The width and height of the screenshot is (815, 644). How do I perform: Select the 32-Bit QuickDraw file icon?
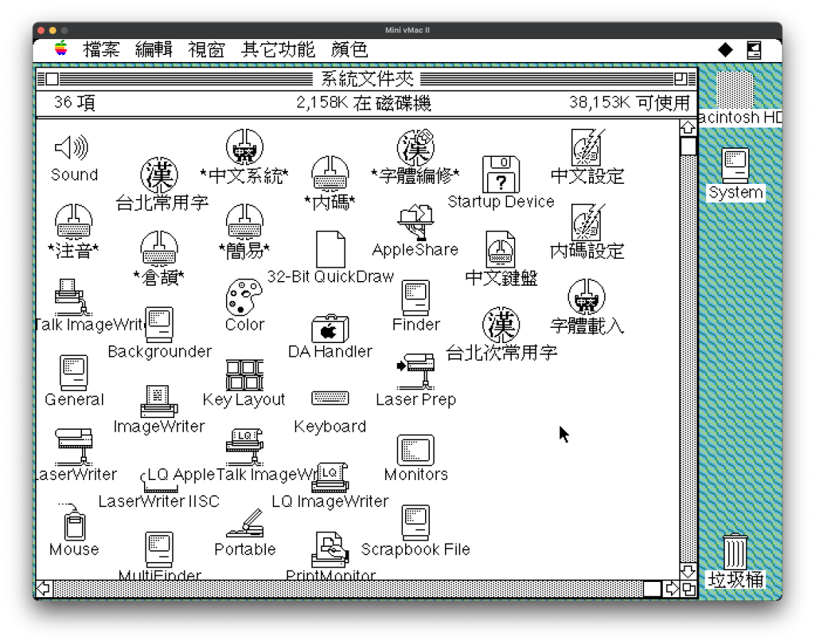coord(330,249)
